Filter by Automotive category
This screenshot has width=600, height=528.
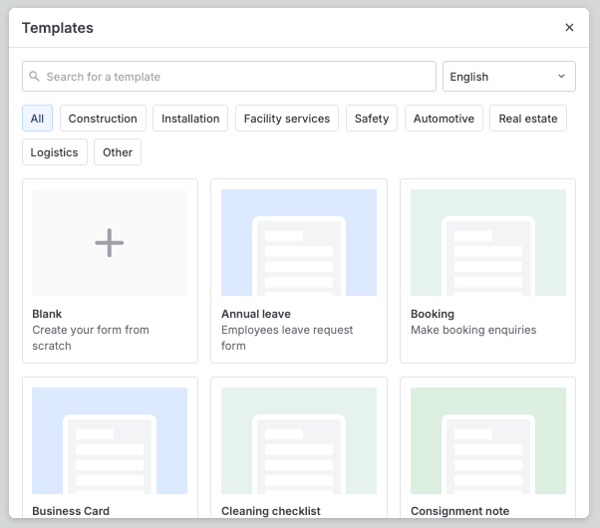click(444, 118)
